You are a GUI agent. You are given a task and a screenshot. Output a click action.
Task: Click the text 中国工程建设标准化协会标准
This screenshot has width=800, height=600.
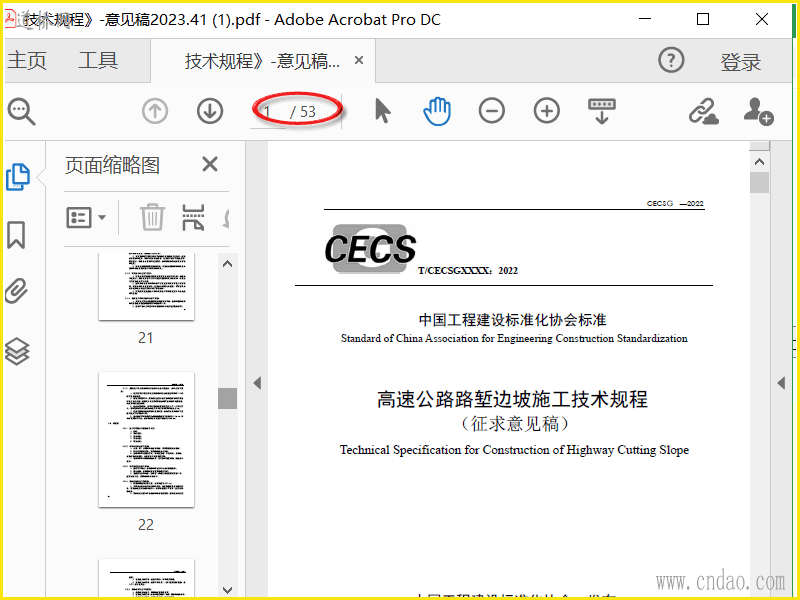click(x=513, y=320)
